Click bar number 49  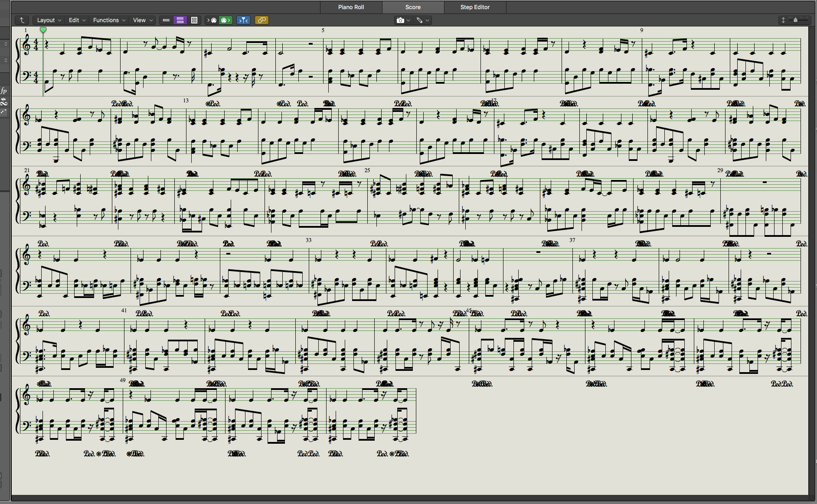(122, 380)
